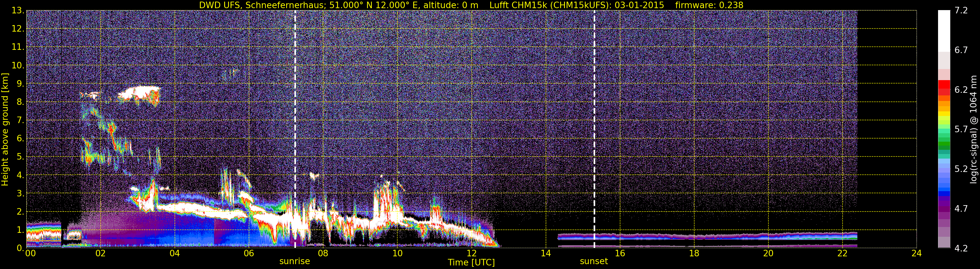This screenshot has width=980, height=269.
Task: Click the '9.' height axis tick label
Action: [x=20, y=84]
